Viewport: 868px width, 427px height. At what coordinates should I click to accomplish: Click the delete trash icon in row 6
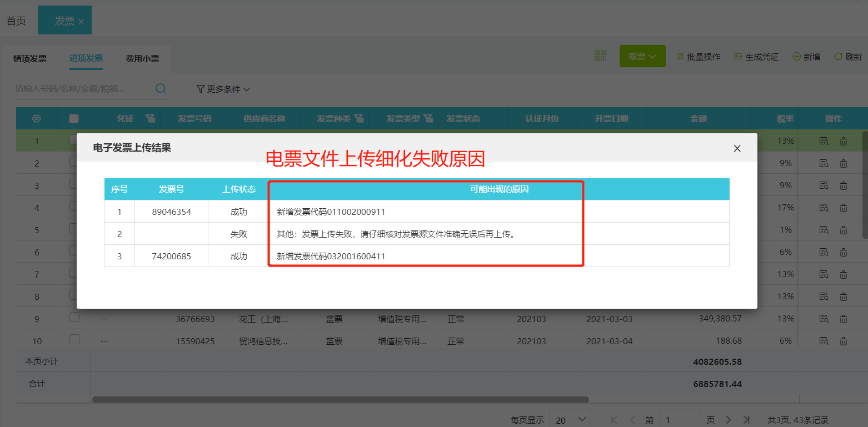[x=844, y=252]
